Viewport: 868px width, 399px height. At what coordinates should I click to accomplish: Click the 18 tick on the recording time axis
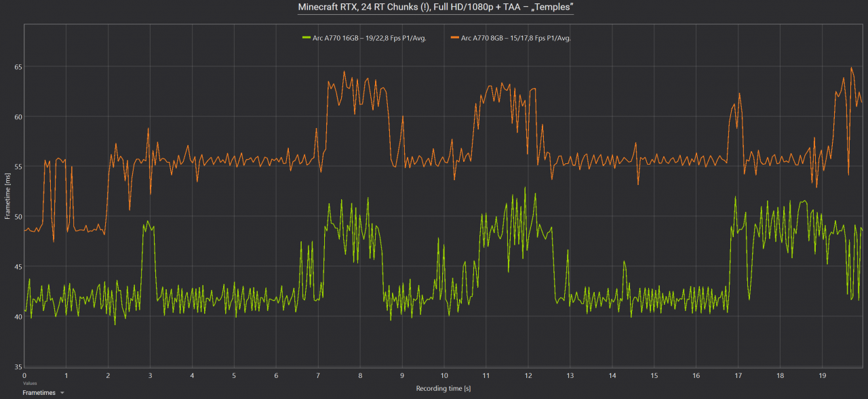click(x=780, y=375)
